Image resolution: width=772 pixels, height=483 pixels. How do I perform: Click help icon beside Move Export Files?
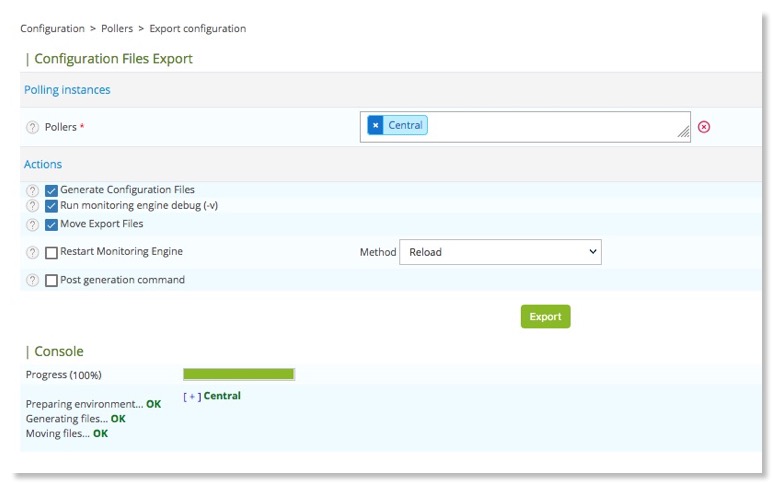point(32,225)
